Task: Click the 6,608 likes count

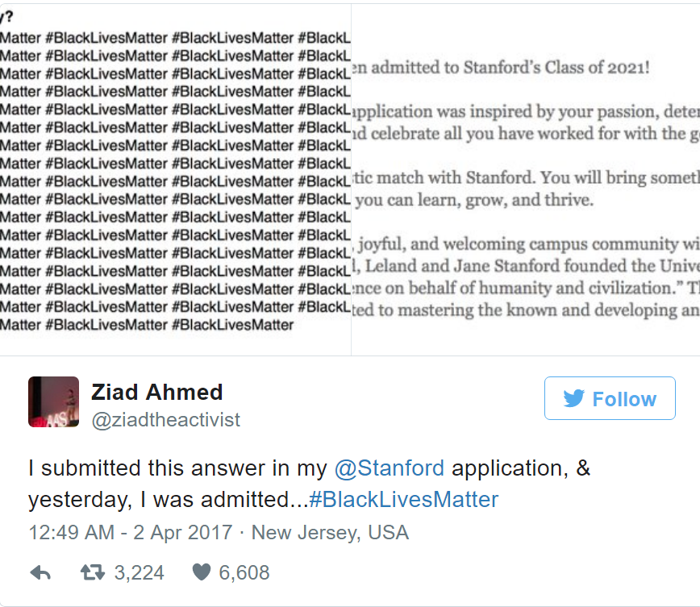Action: pos(244,573)
